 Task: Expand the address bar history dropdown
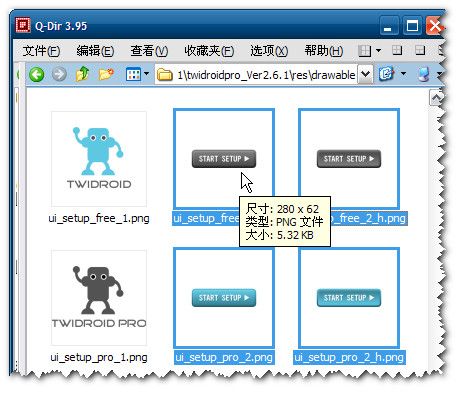coord(365,74)
